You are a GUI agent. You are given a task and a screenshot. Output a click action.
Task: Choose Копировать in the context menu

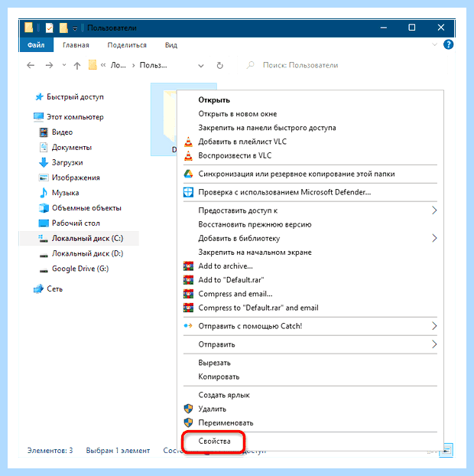310,377
